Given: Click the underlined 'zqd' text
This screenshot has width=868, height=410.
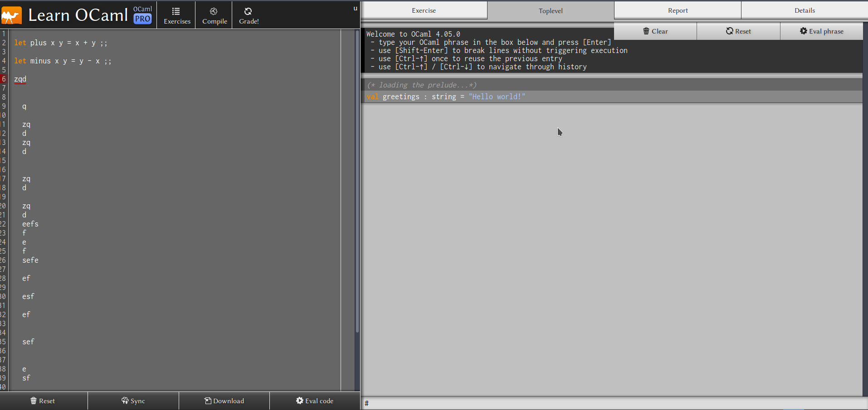Looking at the screenshot, I should coord(20,79).
